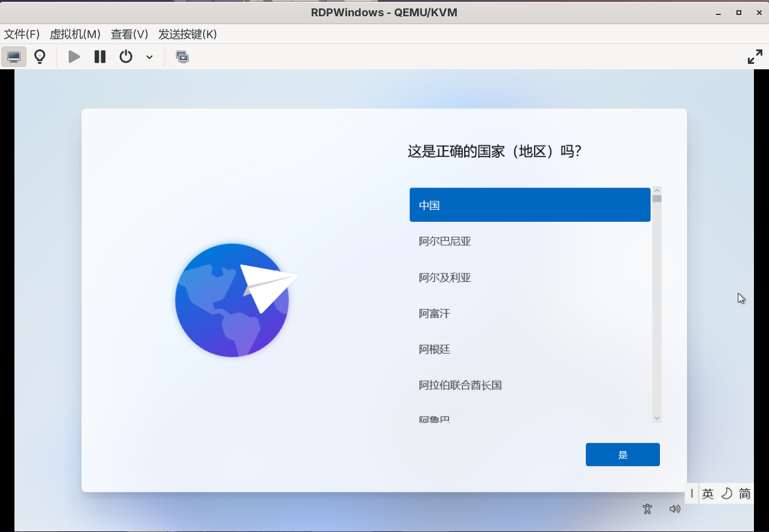
Task: Click the power shutdown icon
Action: pos(125,57)
